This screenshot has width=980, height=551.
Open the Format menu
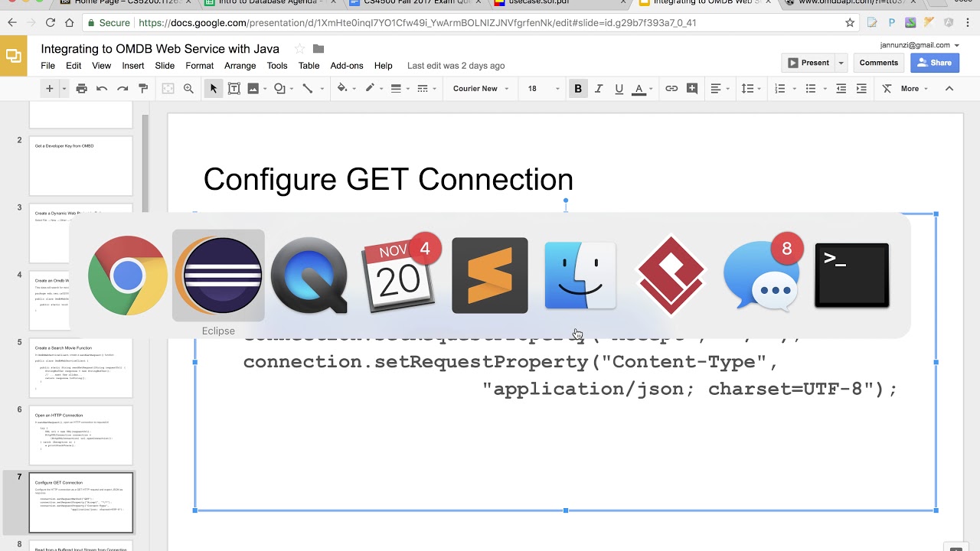[x=199, y=66]
